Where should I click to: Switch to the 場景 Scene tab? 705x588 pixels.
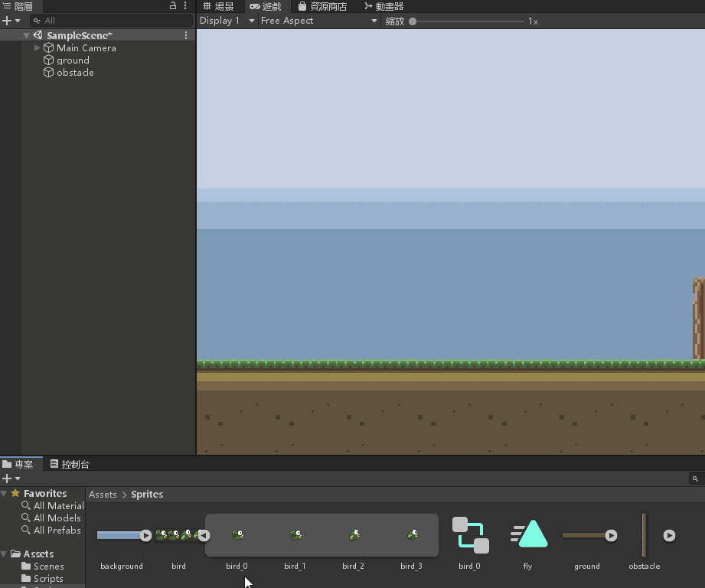tap(219, 6)
